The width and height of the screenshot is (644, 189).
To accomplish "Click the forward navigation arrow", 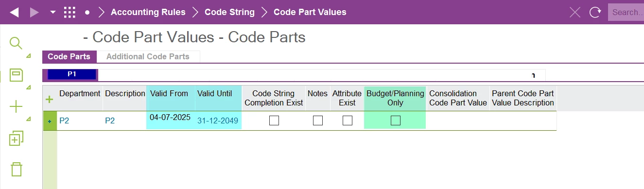I will tap(34, 12).
